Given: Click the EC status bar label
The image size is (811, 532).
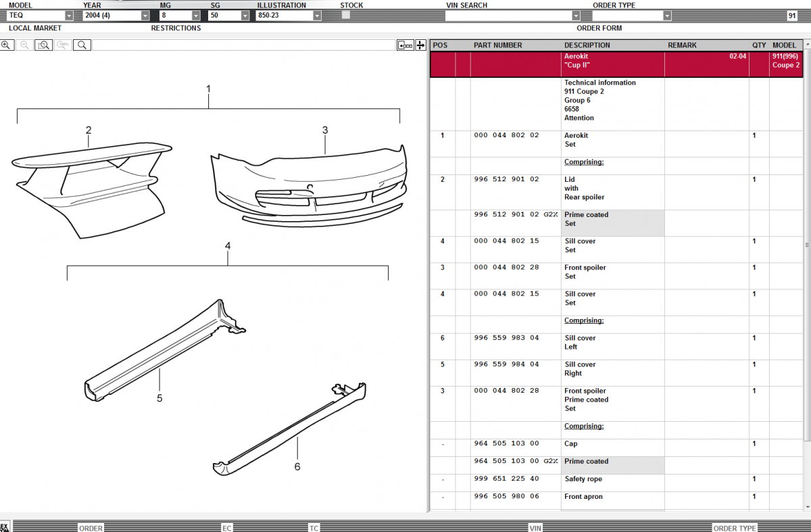Looking at the screenshot, I should coord(227,528).
